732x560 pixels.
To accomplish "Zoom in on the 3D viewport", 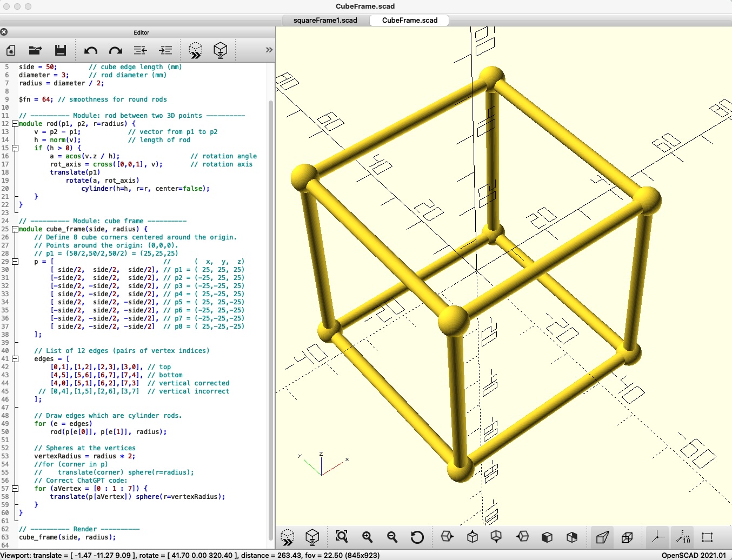I will pos(368,537).
